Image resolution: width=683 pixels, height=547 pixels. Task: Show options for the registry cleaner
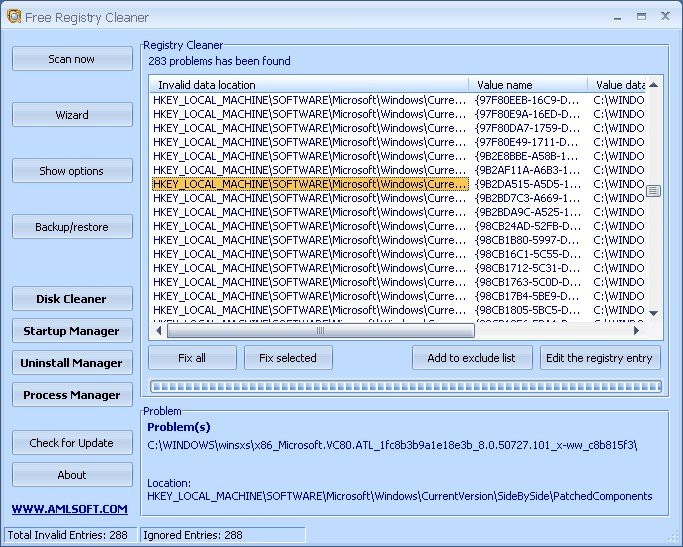pyautogui.click(x=72, y=171)
